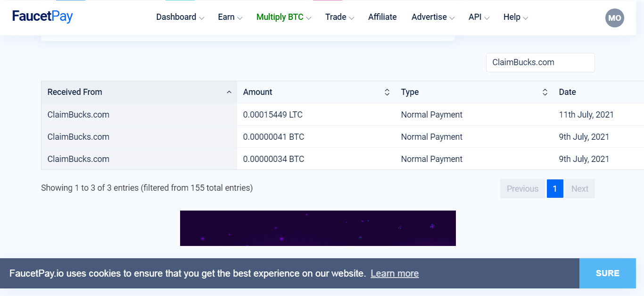
Task: Sort the table by Amount
Action: tap(316, 92)
